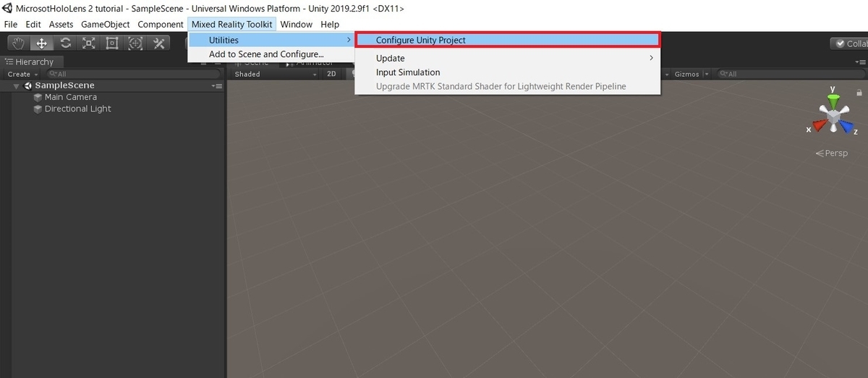The width and height of the screenshot is (868, 378).
Task: Open the Gizmos dropdown
Action: point(690,74)
